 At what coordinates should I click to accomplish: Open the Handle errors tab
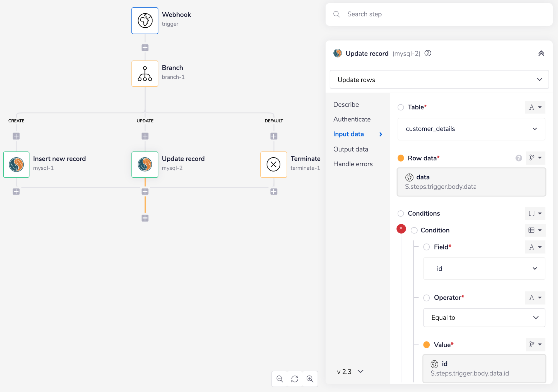353,164
